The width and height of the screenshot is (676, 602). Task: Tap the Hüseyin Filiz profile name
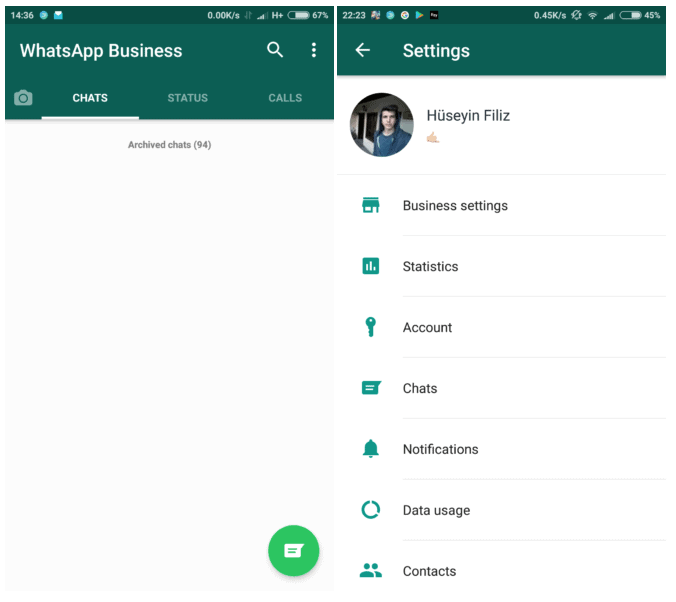[x=469, y=116]
